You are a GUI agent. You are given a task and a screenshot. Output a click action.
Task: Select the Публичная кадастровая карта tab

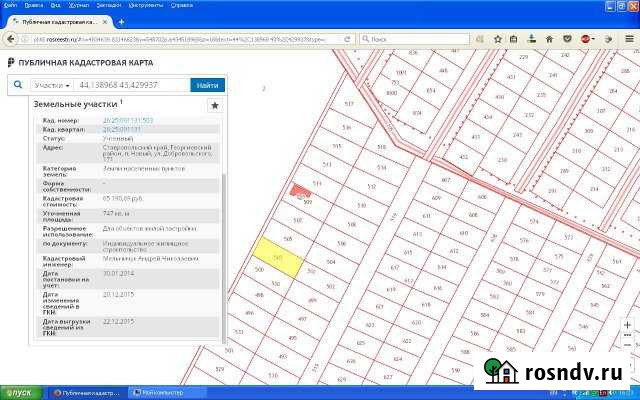56,20
